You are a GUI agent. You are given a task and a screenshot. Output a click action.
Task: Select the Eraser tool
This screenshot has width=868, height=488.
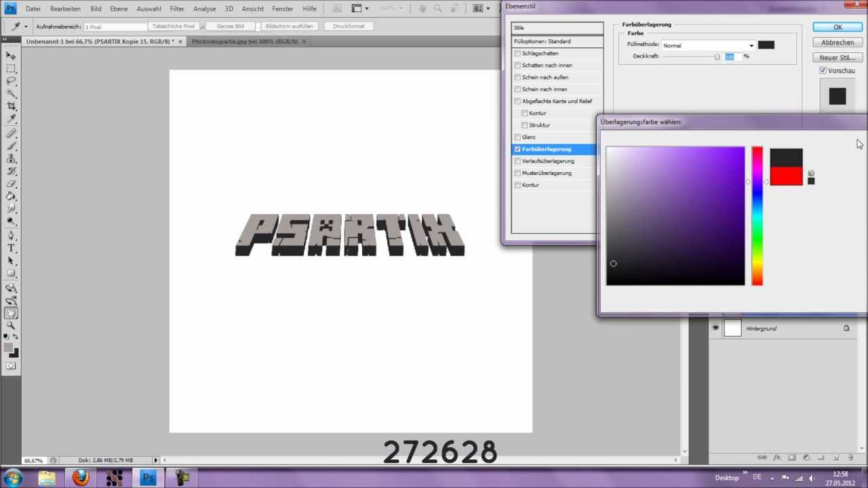pos(11,184)
